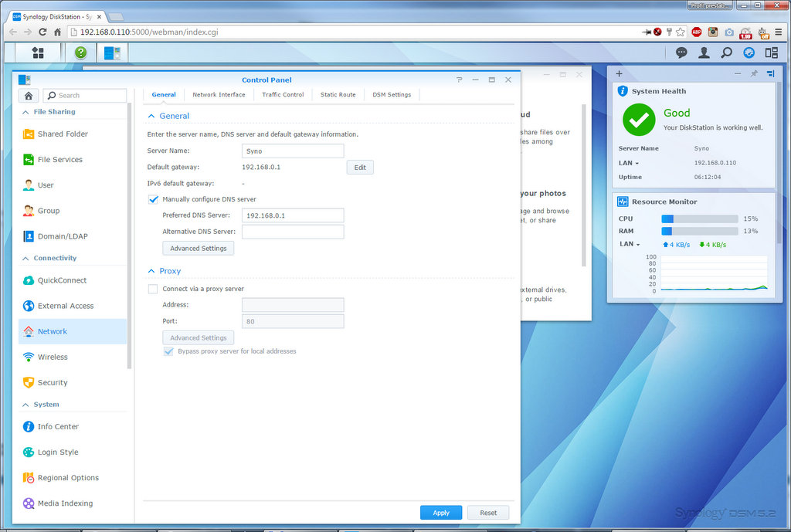
Task: Toggle Manually configure DNS server
Action: (154, 199)
